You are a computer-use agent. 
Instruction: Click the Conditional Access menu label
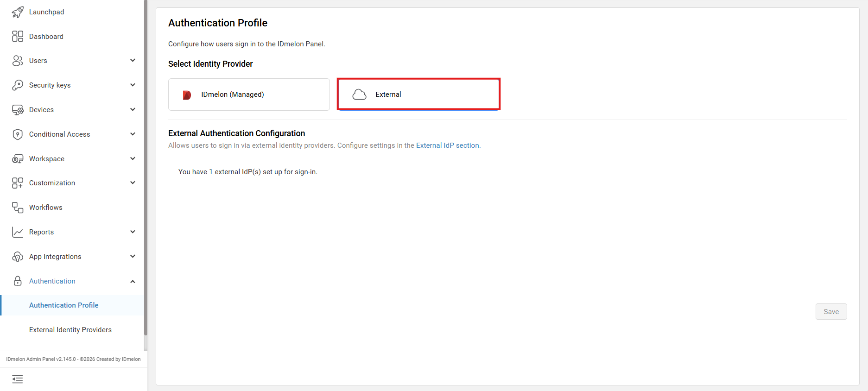point(60,134)
